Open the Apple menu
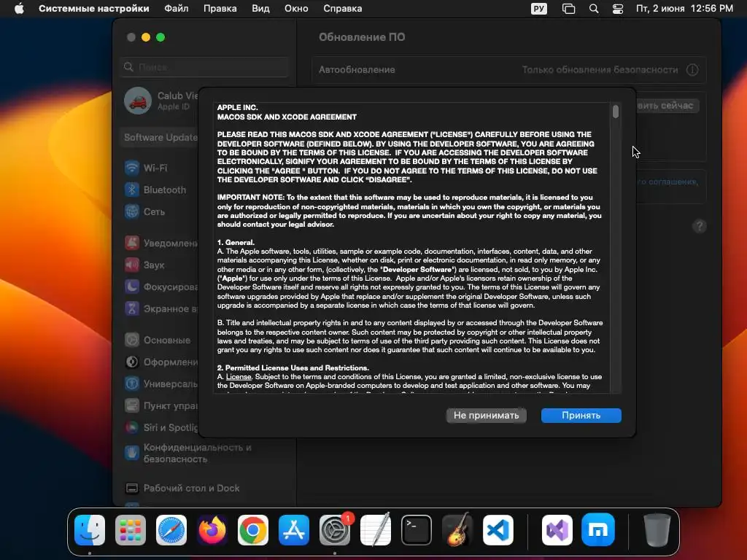 [x=19, y=9]
